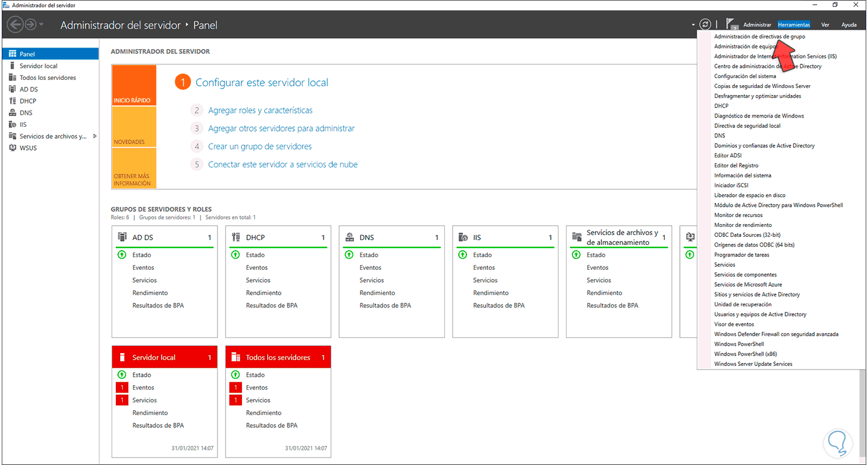Open the dropdown arrow beside refresh
The image size is (868, 465).
(693, 25)
